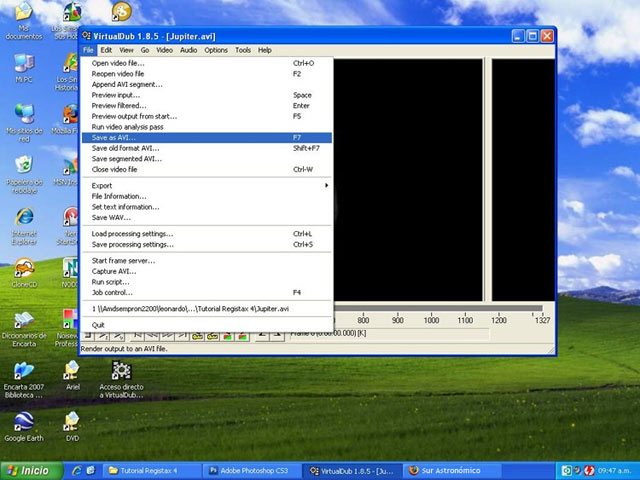Launch Google Earth from desktop
This screenshot has height=480, width=640.
coord(23,420)
